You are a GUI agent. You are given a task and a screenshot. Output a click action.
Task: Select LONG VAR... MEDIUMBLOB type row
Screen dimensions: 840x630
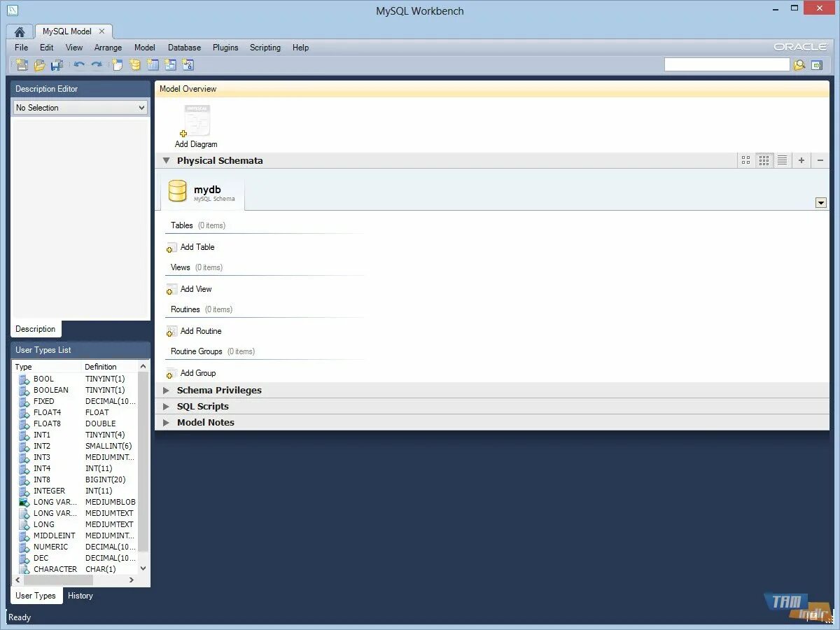coord(75,502)
